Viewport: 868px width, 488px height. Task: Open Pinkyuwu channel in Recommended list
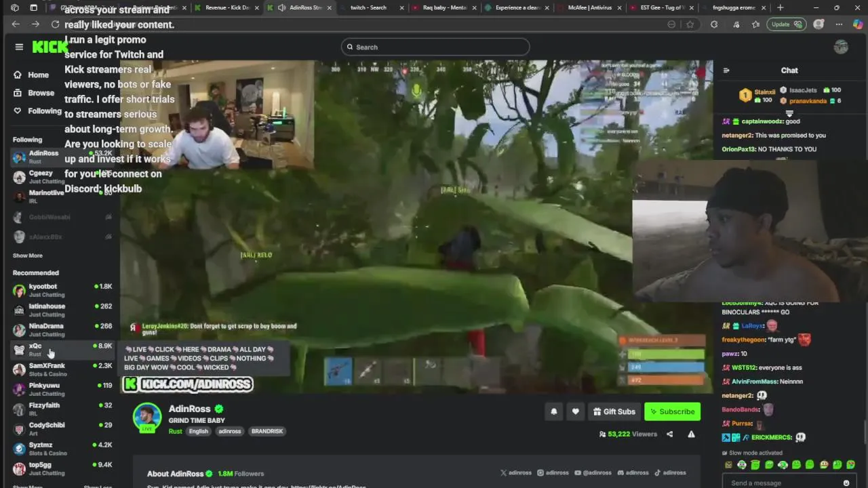(62, 389)
